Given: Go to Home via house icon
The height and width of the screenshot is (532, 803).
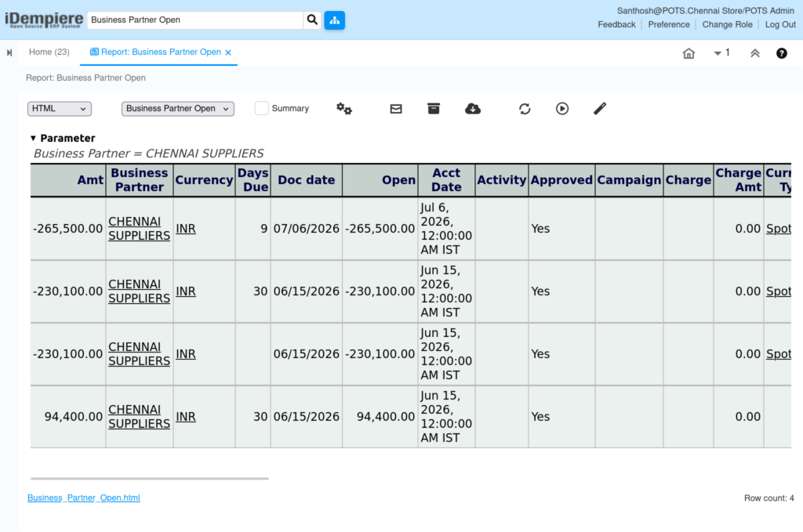Looking at the screenshot, I should pyautogui.click(x=689, y=53).
